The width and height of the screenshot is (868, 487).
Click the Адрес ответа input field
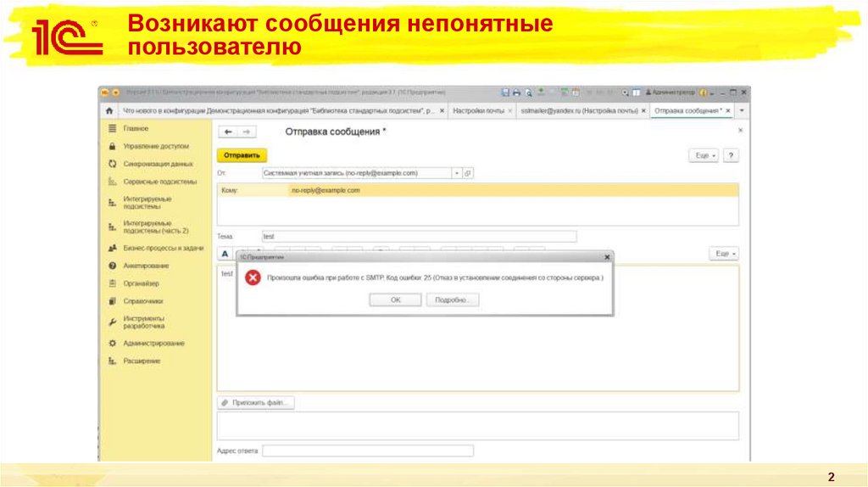click(368, 451)
